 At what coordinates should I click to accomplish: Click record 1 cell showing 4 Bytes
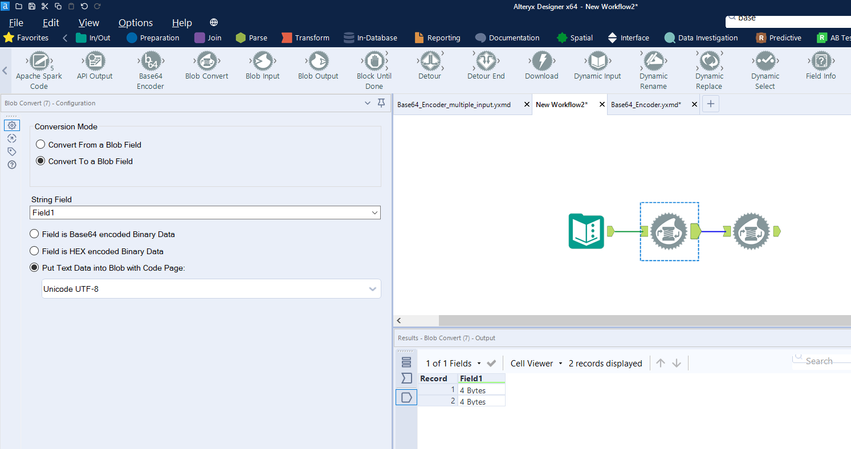481,390
